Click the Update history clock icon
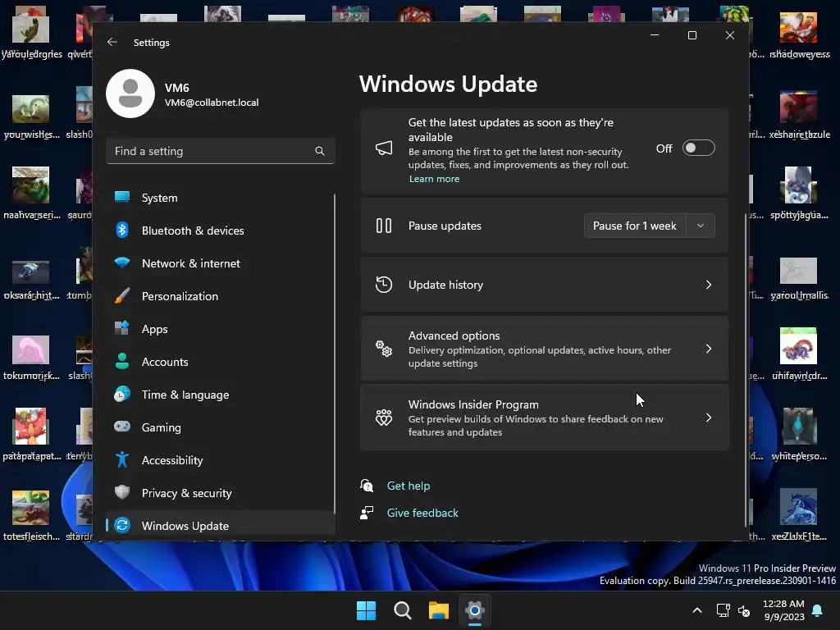The image size is (840, 630). point(384,285)
